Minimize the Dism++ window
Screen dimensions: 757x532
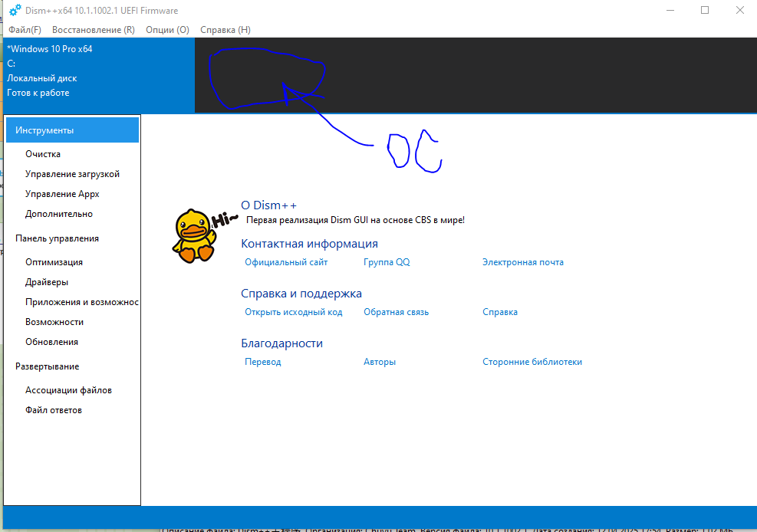670,10
